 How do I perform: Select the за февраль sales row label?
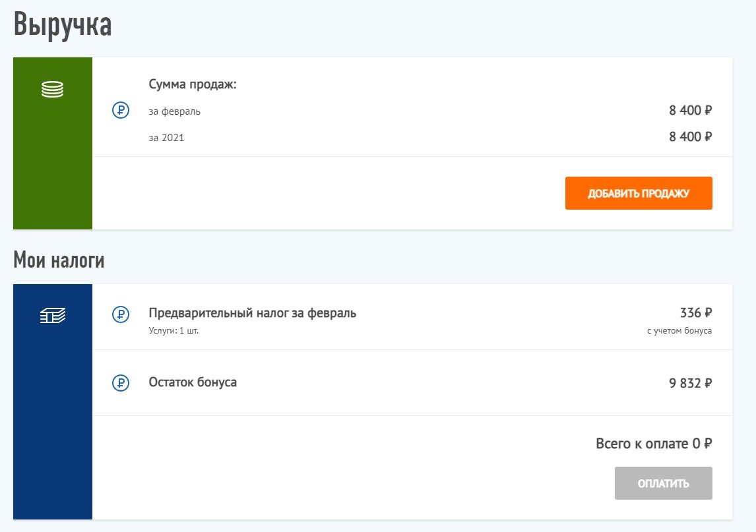coord(175,111)
